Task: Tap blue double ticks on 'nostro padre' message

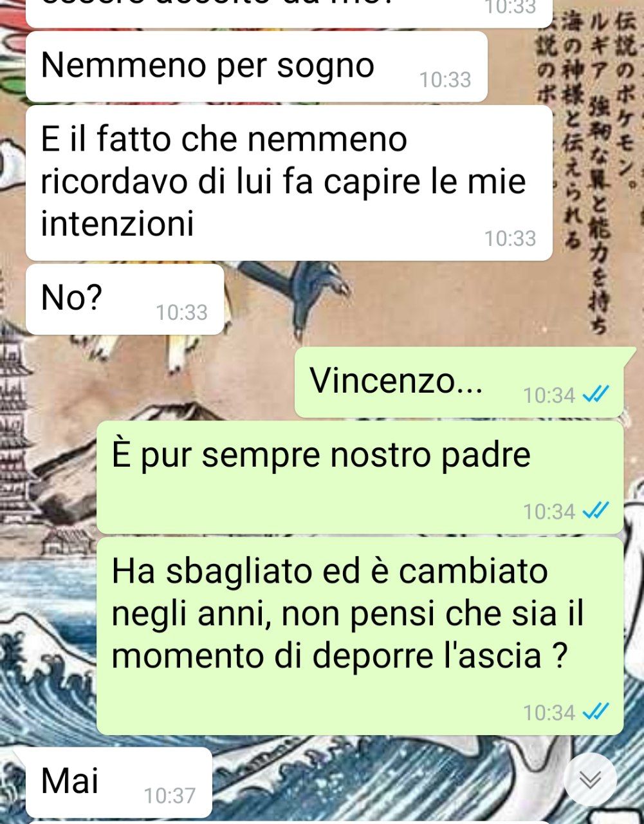Action: point(595,511)
